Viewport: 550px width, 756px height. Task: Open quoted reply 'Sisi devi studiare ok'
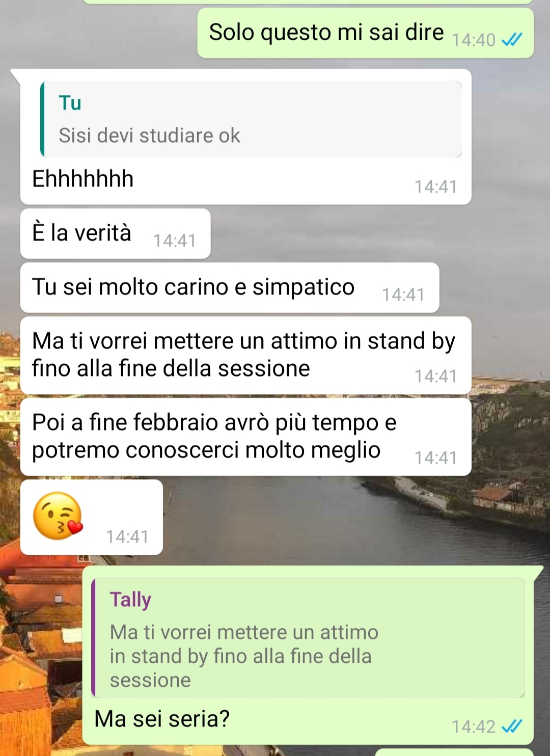click(x=251, y=119)
